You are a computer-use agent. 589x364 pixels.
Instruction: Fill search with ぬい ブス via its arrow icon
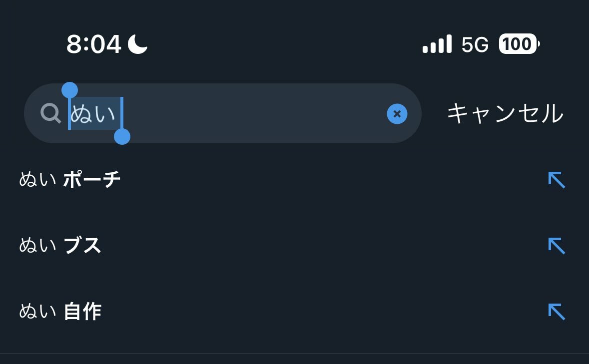coord(557,246)
